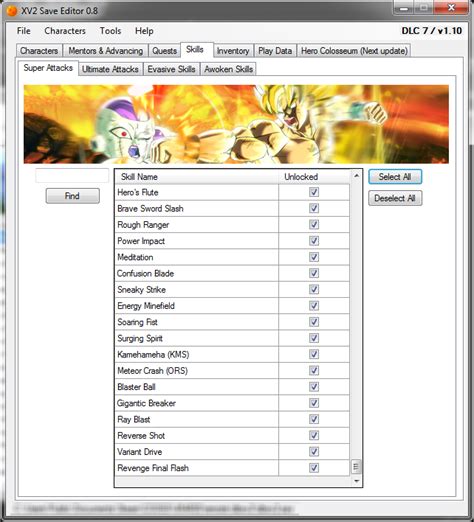
Task: Toggle Unlocked checkbox for Blaster Ball
Action: [x=314, y=387]
